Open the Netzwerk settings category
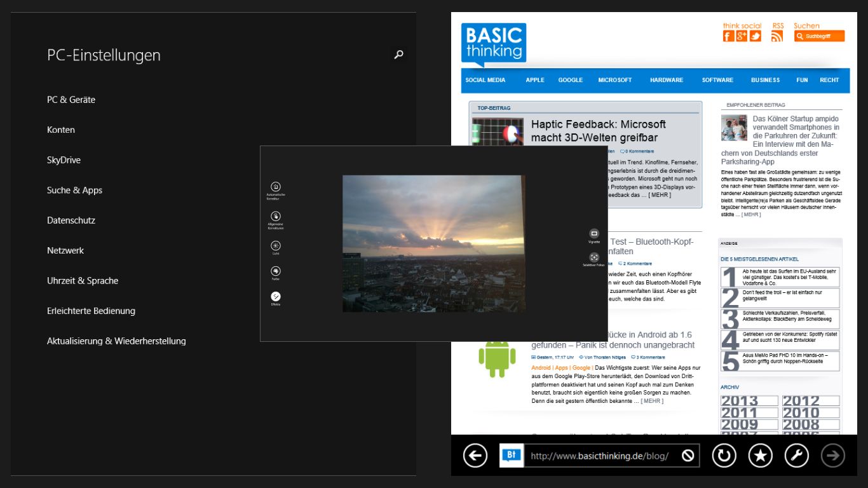 (65, 250)
